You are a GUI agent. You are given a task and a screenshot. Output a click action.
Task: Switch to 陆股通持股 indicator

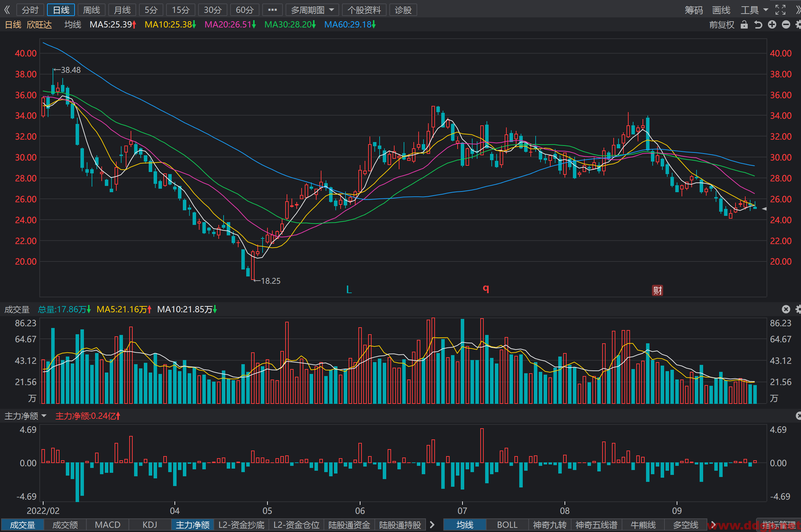click(x=400, y=525)
